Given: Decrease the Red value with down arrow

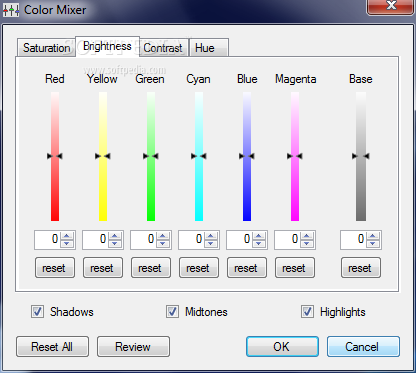Looking at the screenshot, I should [67, 243].
